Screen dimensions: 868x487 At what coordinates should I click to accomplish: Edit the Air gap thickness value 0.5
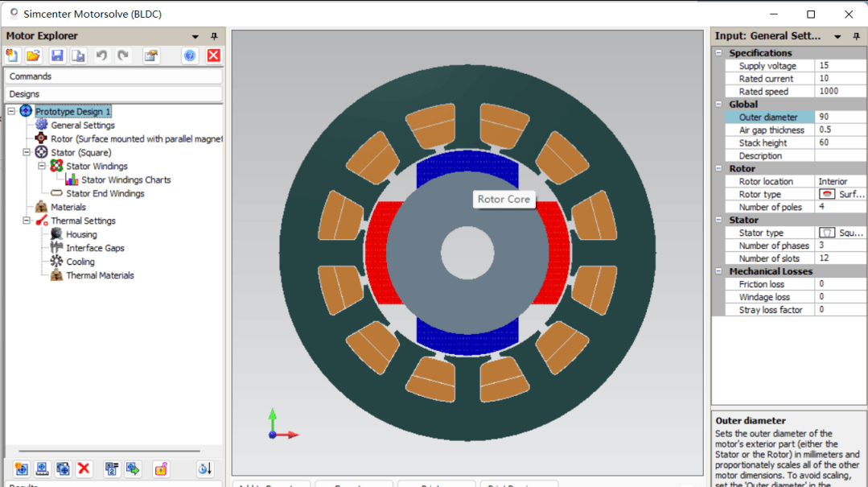tap(841, 130)
